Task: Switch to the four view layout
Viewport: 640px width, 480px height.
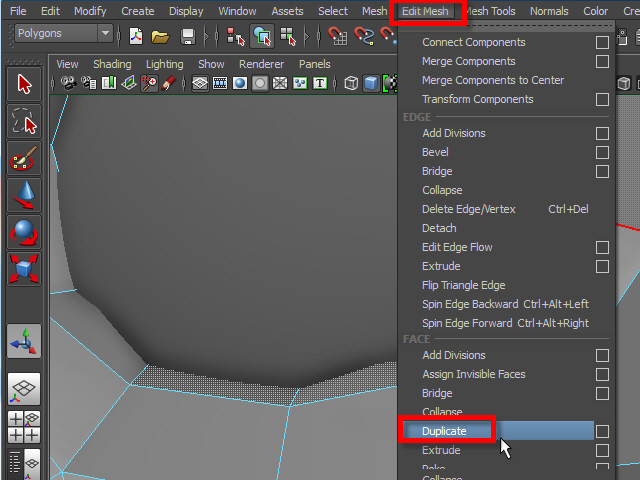Action: [24, 427]
